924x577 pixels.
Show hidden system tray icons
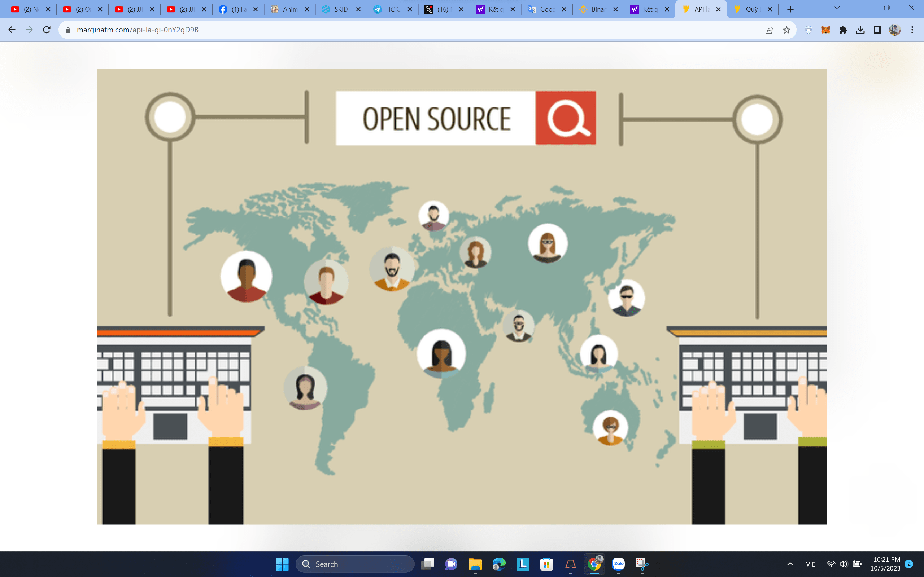[x=790, y=564]
